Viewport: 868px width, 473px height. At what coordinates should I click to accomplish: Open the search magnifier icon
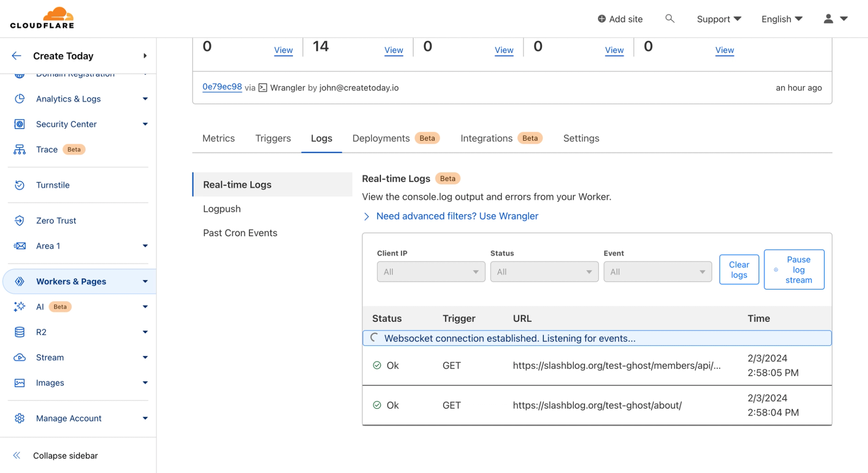[x=670, y=19]
